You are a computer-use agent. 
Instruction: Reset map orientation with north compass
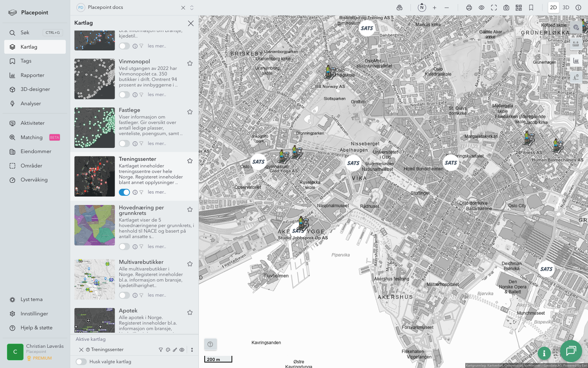tap(422, 8)
